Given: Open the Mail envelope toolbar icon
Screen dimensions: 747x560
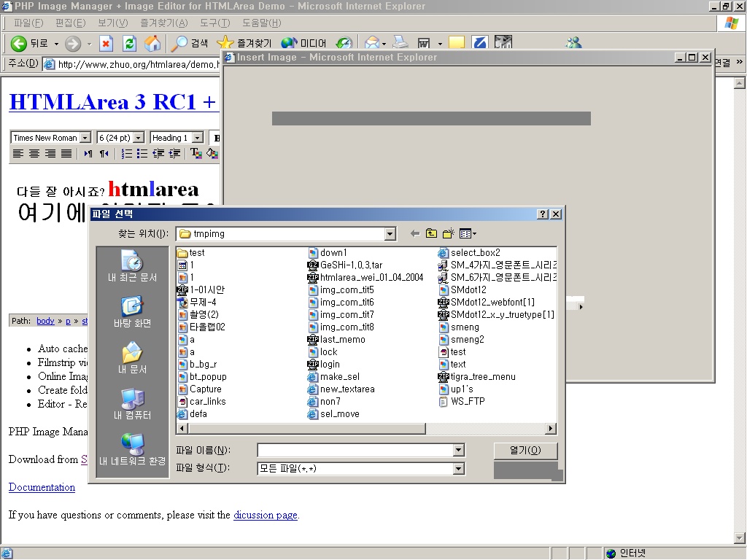Looking at the screenshot, I should click(x=372, y=43).
